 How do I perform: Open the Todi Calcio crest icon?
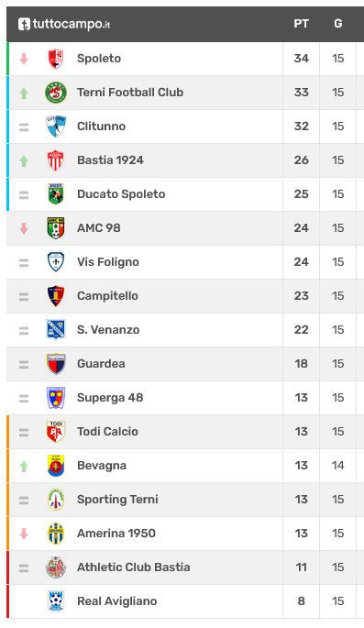56,432
